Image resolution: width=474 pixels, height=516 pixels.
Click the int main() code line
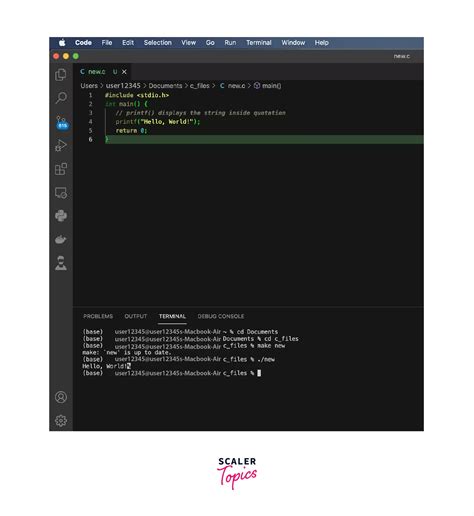pyautogui.click(x=126, y=104)
